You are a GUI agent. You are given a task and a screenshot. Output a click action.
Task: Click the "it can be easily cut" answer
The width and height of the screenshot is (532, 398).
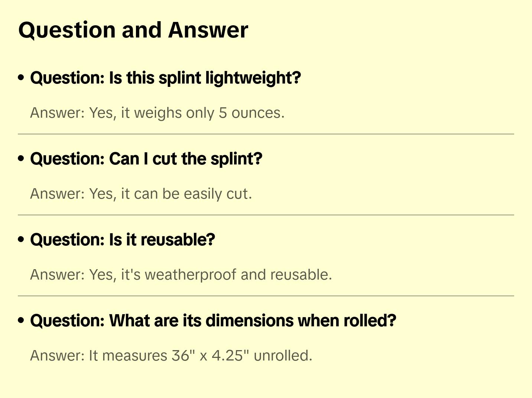[x=141, y=194]
